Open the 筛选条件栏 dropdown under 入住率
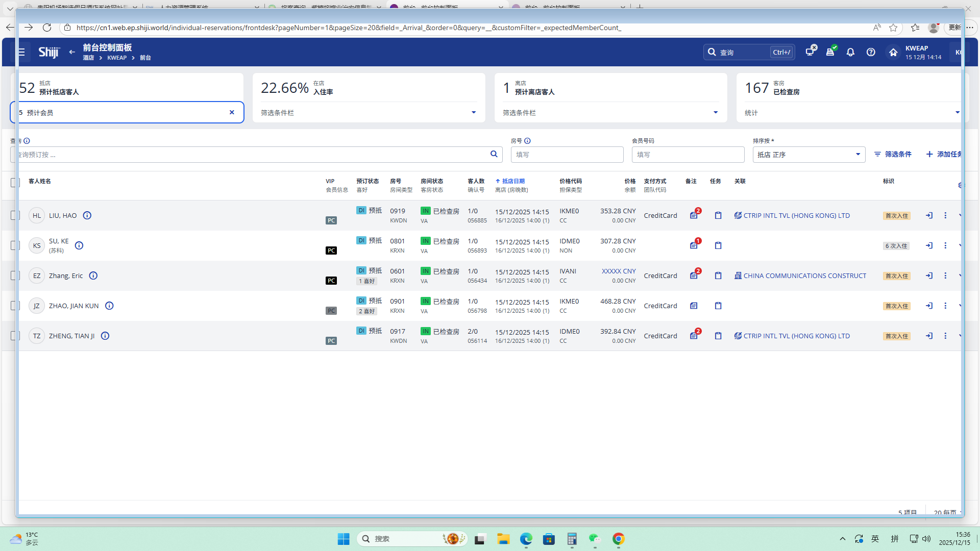This screenshot has width=980, height=551. tap(473, 113)
